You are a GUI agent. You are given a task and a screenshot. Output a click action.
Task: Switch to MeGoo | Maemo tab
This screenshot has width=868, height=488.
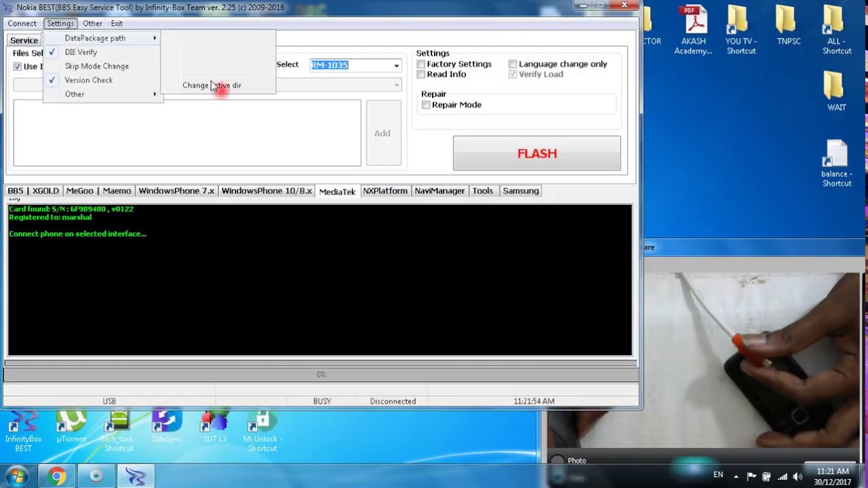[98, 191]
